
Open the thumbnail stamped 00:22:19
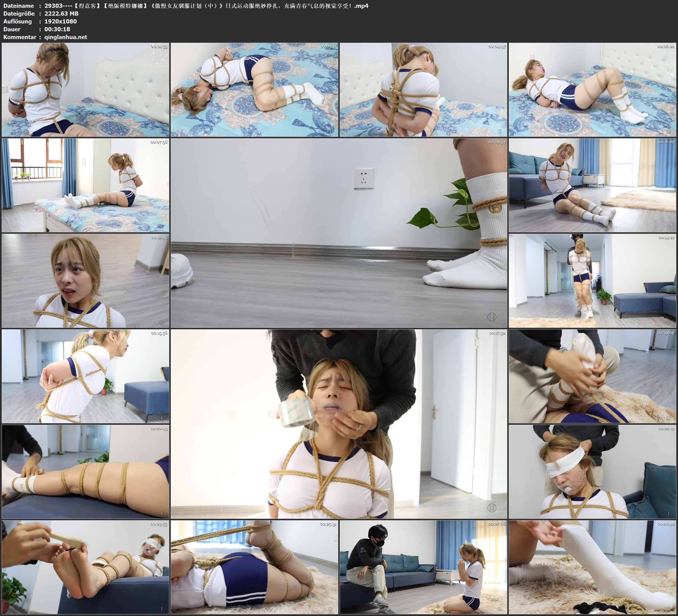tap(592, 471)
